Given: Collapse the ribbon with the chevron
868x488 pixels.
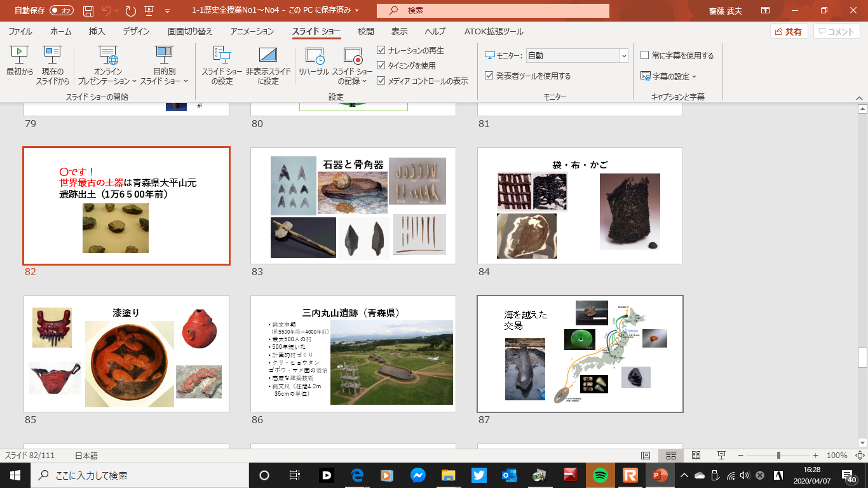Looking at the screenshot, I should tap(859, 97).
